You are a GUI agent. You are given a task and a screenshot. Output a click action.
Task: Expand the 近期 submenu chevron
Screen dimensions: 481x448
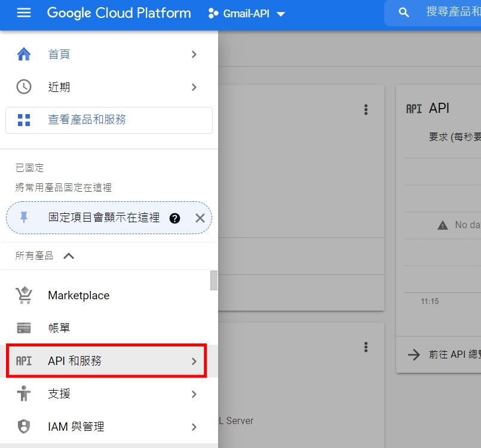click(194, 87)
